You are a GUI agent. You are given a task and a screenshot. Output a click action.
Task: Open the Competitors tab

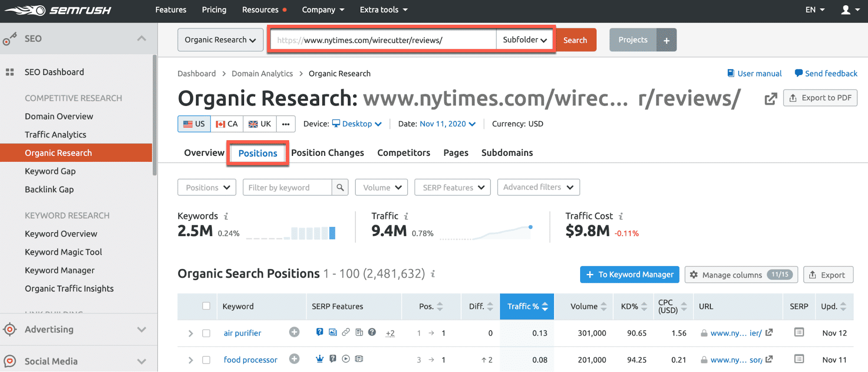pyautogui.click(x=403, y=153)
